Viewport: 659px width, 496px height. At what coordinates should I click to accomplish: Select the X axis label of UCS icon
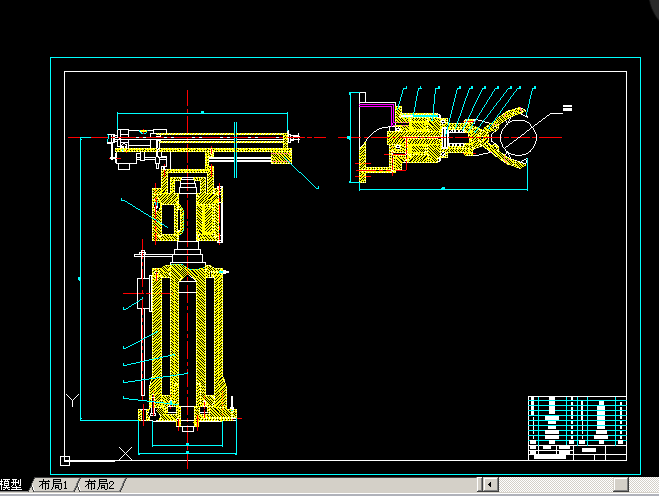click(x=125, y=454)
